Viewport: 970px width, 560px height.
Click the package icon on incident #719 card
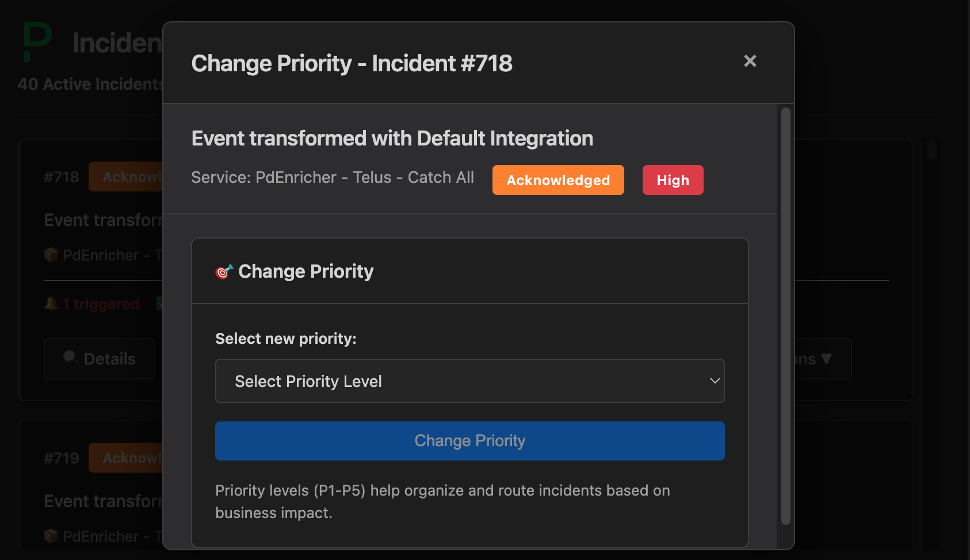[x=51, y=536]
